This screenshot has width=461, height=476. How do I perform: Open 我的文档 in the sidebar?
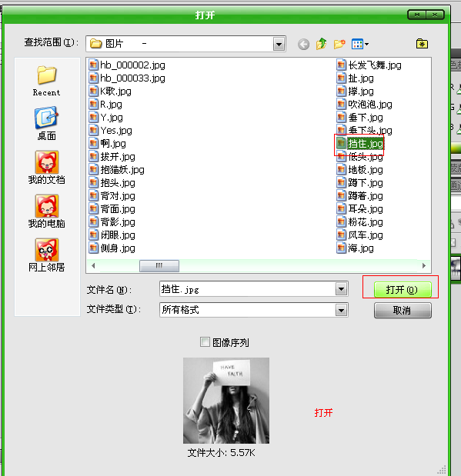coord(46,168)
